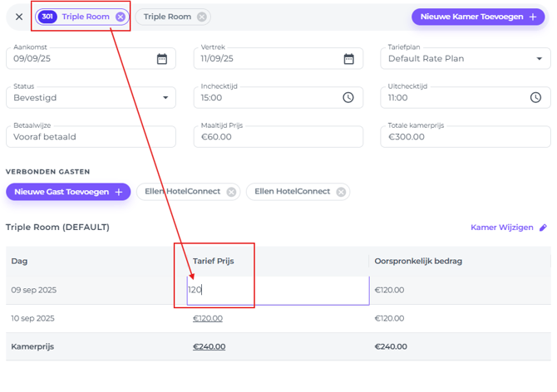Image resolution: width=557 pixels, height=392 pixels.
Task: Expand the Status dropdown
Action: (x=165, y=98)
